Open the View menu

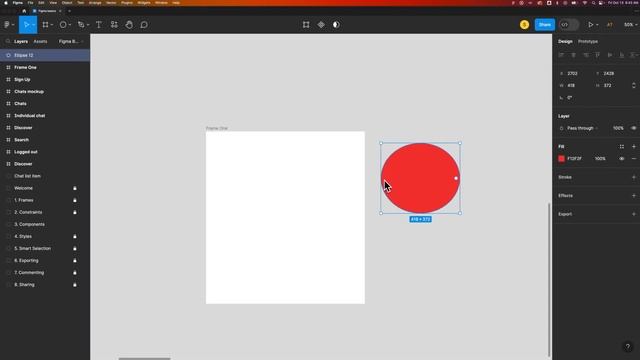(x=53, y=2)
